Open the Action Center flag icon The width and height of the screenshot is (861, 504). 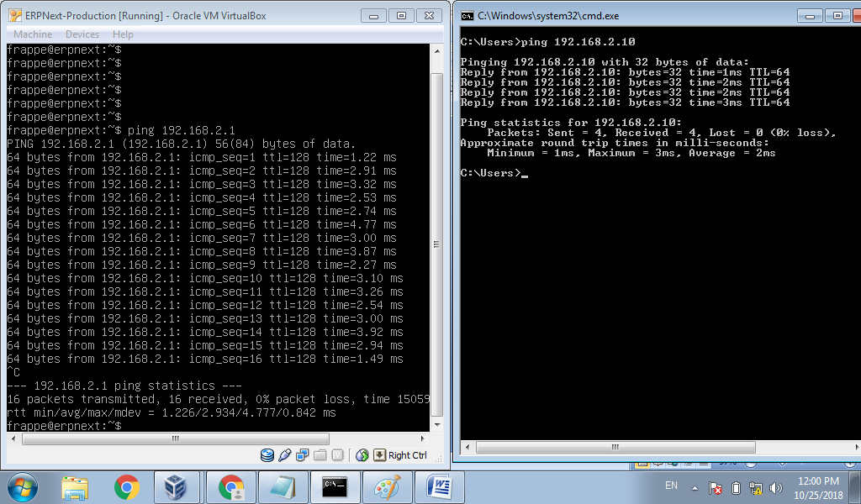pos(715,487)
